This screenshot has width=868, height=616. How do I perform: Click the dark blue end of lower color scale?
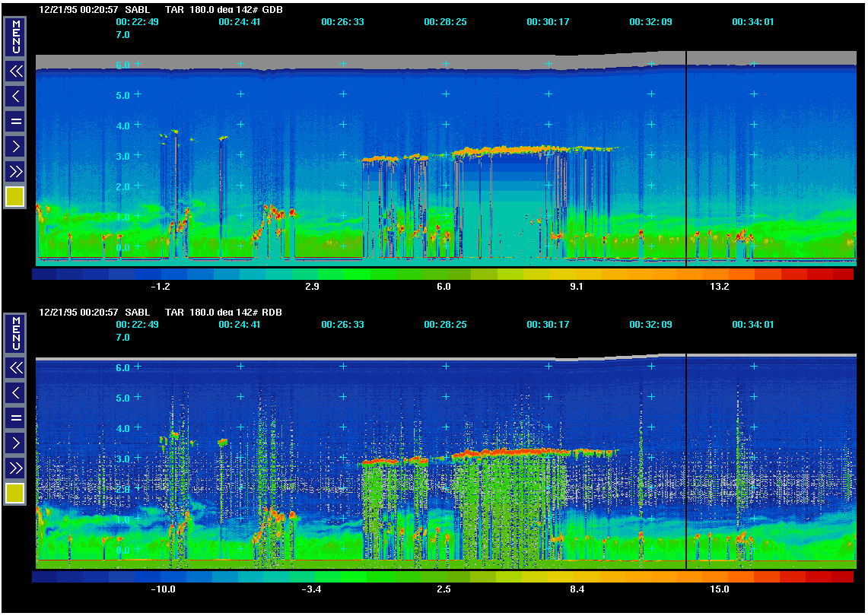click(44, 577)
